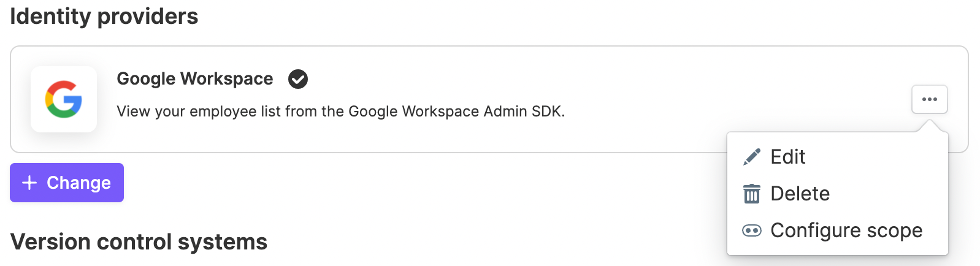Click the Admin SDK description text
The height and width of the screenshot is (266, 980).
click(341, 112)
